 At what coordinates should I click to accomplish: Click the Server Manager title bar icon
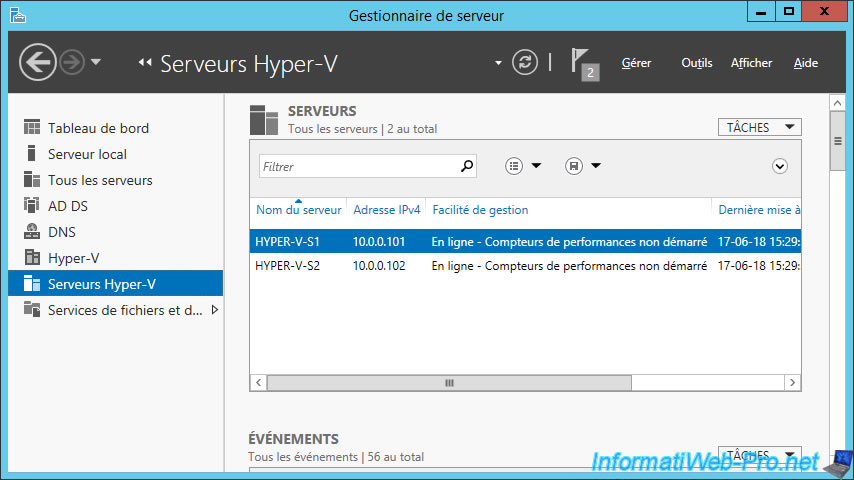click(17, 15)
